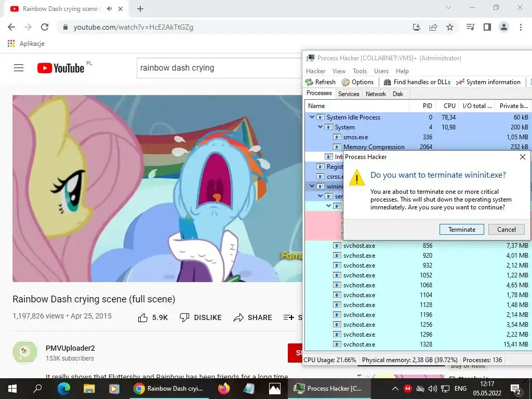Open Firefox from the taskbar
This screenshot has width=532, height=399.
[223, 389]
